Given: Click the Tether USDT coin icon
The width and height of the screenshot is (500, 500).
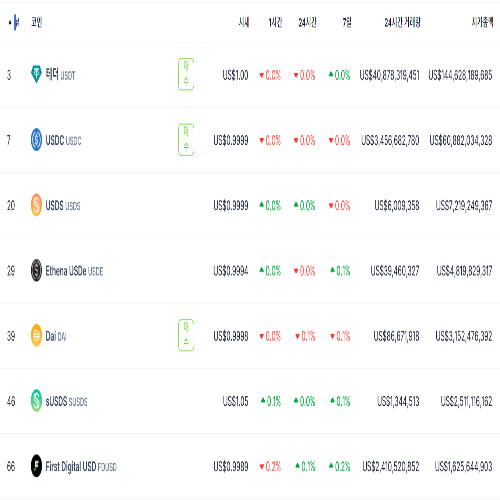Looking at the screenshot, I should tap(36, 74).
